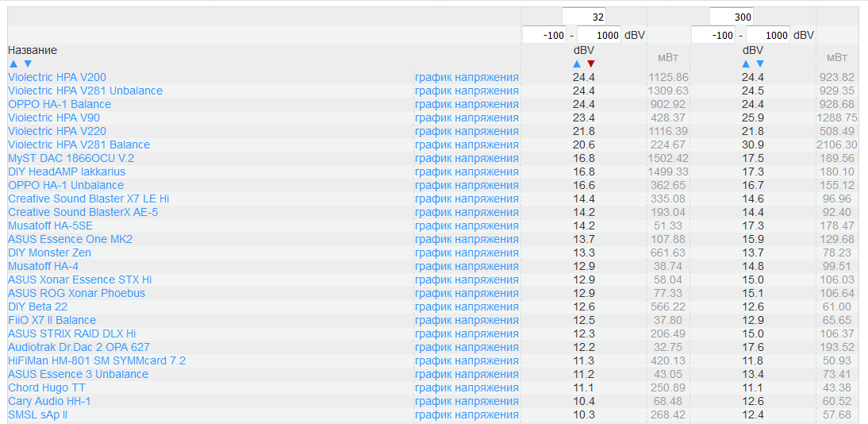Open FiiO X7 II Balance link
This screenshot has height=424, width=868.
52,320
